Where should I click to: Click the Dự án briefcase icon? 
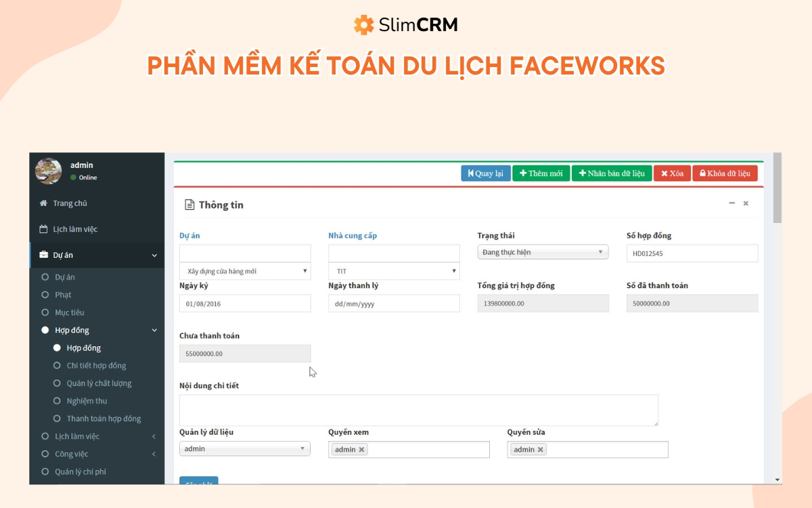pos(44,255)
